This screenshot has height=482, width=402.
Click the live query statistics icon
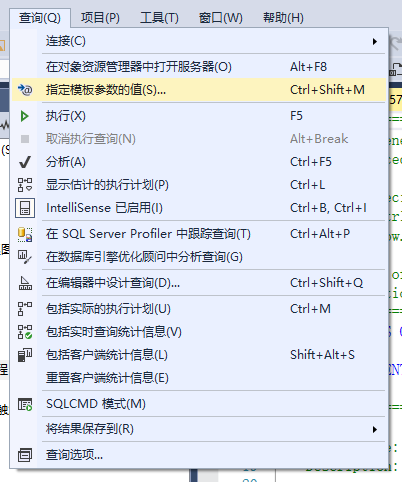pyautogui.click(x=25, y=332)
